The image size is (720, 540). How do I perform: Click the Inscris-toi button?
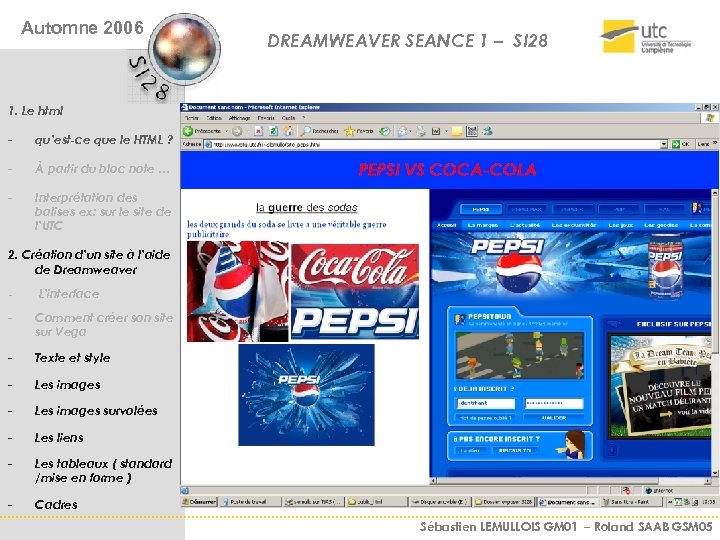[515, 450]
